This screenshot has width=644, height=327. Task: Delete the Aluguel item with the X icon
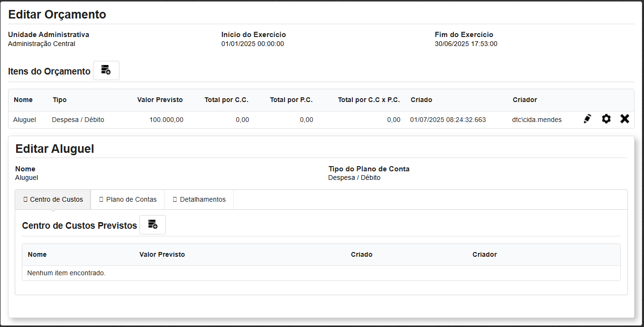[625, 119]
